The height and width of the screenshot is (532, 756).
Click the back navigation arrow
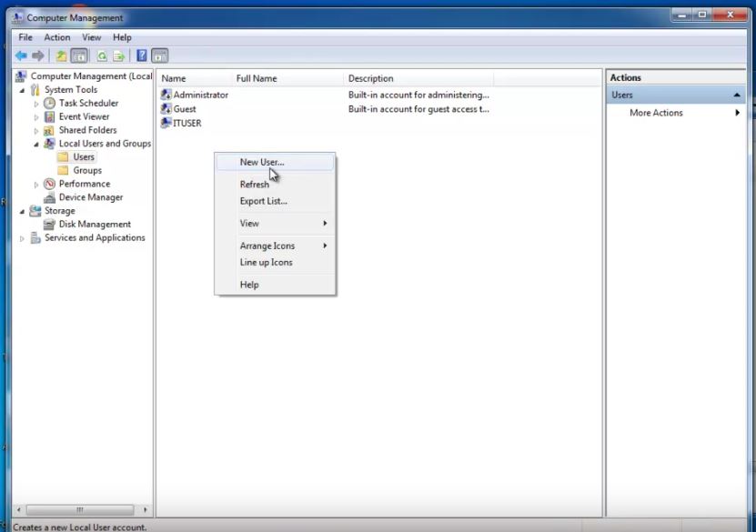(21, 55)
